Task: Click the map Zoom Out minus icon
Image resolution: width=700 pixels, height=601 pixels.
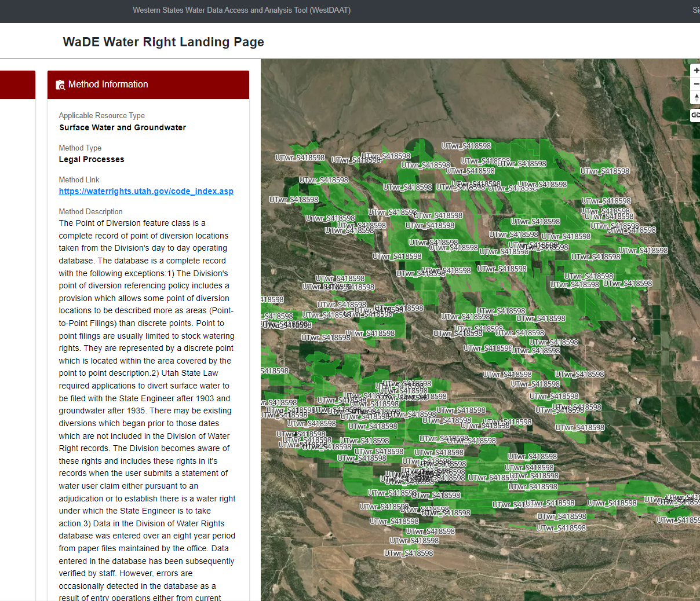Action: [695, 83]
